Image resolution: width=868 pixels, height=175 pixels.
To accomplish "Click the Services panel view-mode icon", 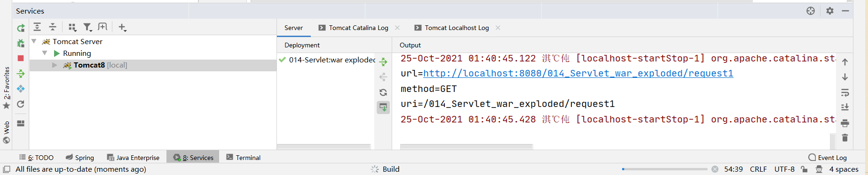I will point(811,11).
